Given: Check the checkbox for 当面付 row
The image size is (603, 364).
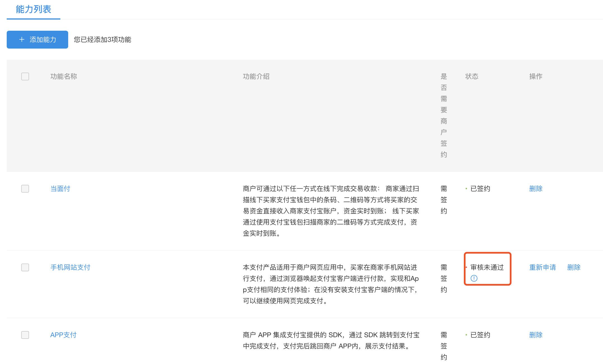Looking at the screenshot, I should click(25, 189).
